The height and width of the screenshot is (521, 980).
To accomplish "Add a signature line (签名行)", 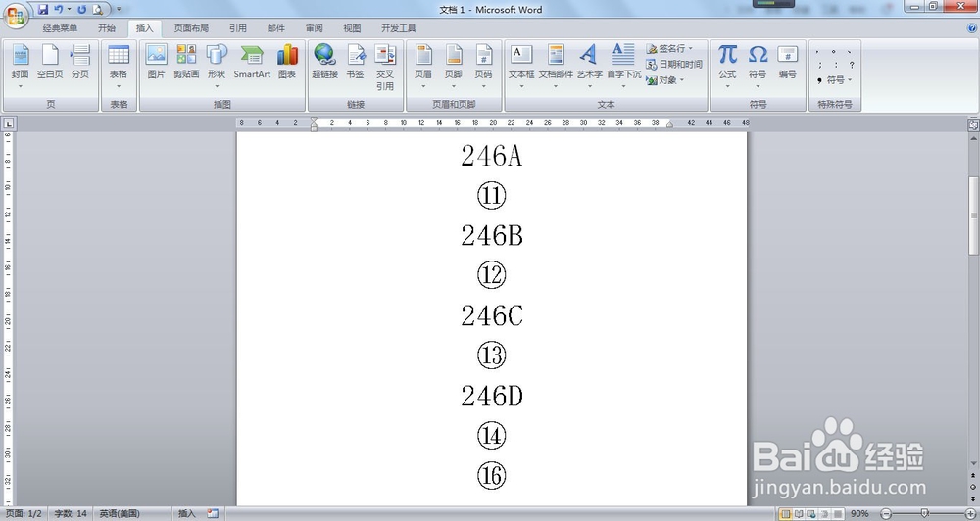I will pos(669,48).
